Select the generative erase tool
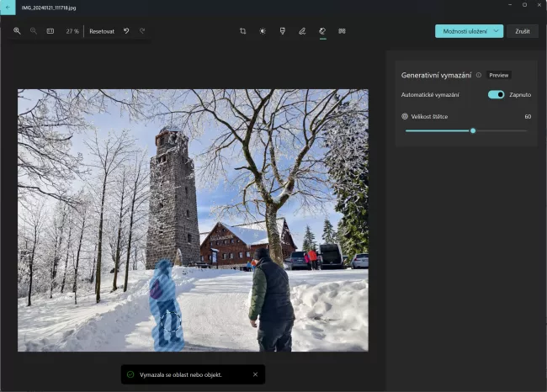Screen dimensions: 547x392 pyautogui.click(x=322, y=31)
